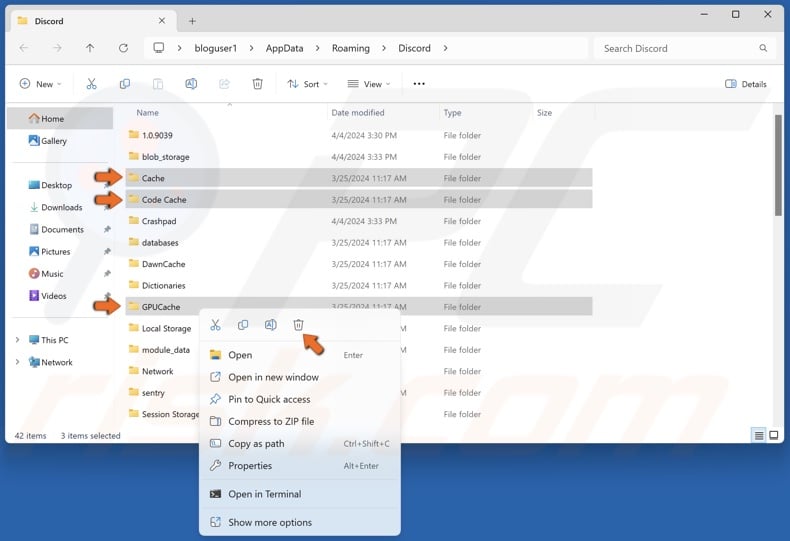
Task: Sort by the Name column header
Action: [148, 113]
